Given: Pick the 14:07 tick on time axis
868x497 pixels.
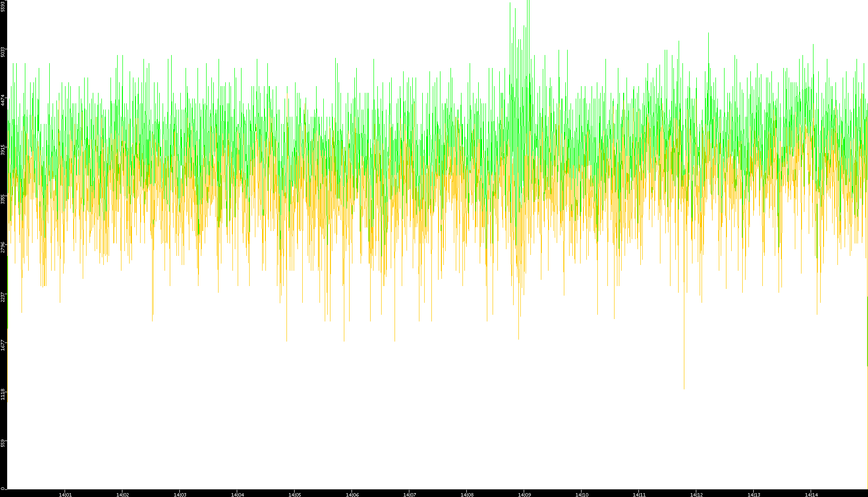Looking at the screenshot, I should pos(409,494).
